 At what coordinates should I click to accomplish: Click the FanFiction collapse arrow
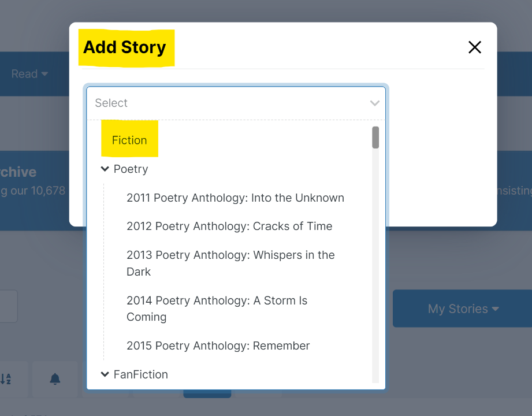pyautogui.click(x=105, y=374)
